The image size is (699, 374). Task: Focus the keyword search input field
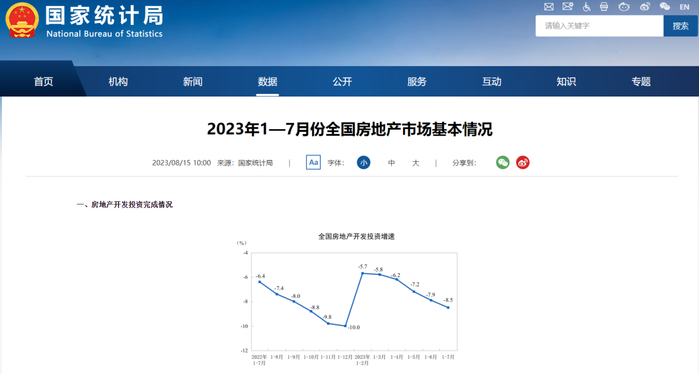(600, 26)
